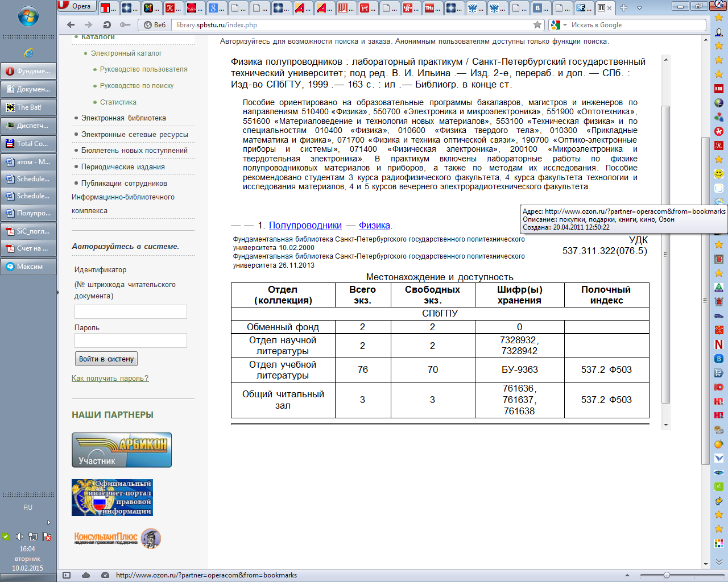
Task: Switch to the red shopping cart tab
Action: pyautogui.click(x=367, y=8)
